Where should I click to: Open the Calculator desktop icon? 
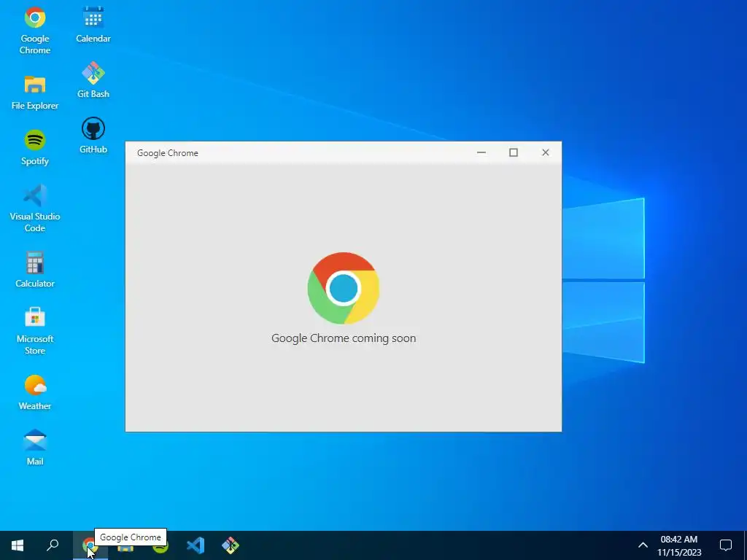pyautogui.click(x=35, y=270)
